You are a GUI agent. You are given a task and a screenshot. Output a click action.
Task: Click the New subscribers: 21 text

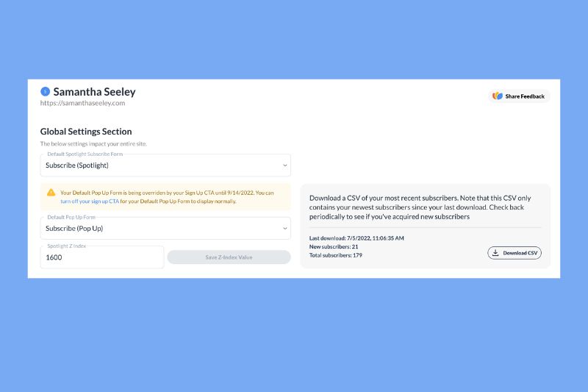[334, 247]
